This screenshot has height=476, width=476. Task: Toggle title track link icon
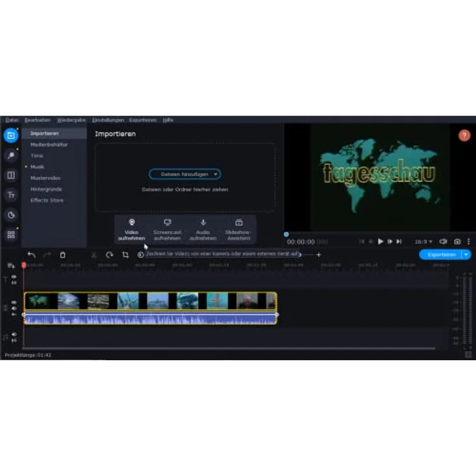coord(14,283)
